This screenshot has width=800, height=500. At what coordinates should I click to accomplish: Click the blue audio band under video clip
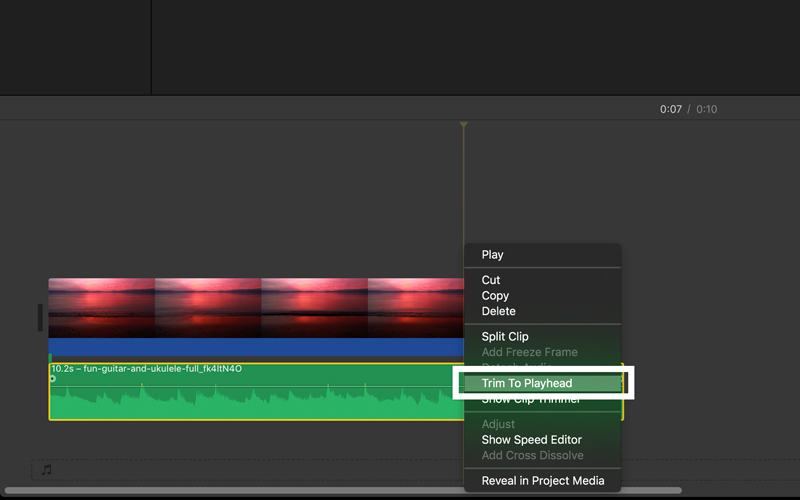pyautogui.click(x=256, y=347)
